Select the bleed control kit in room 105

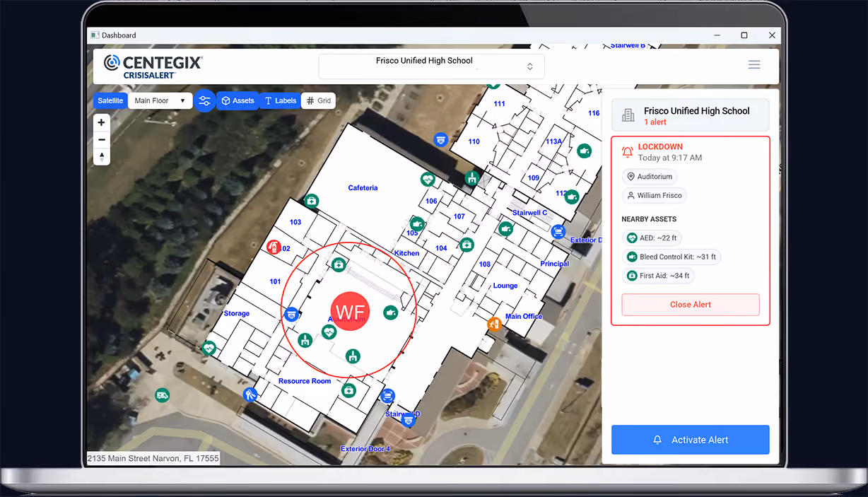tap(418, 225)
